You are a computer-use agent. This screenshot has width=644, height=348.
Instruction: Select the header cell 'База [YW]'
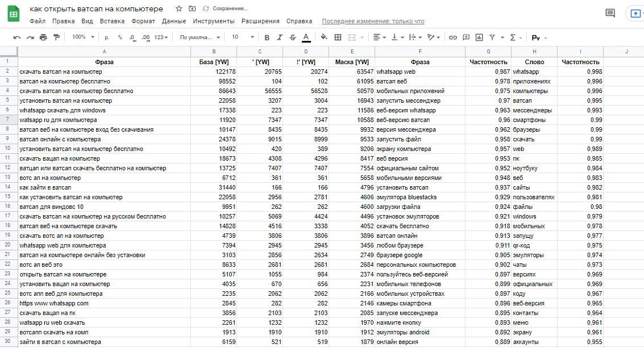[214, 62]
